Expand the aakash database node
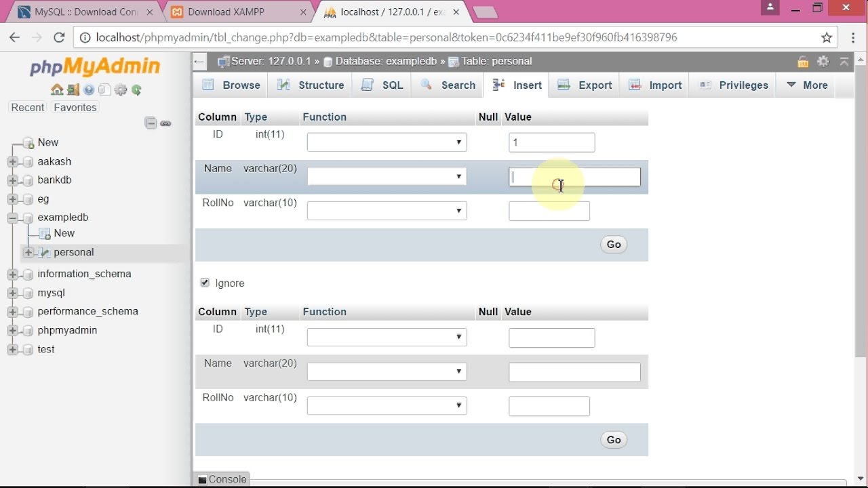Image resolution: width=868 pixels, height=488 pixels. click(12, 161)
